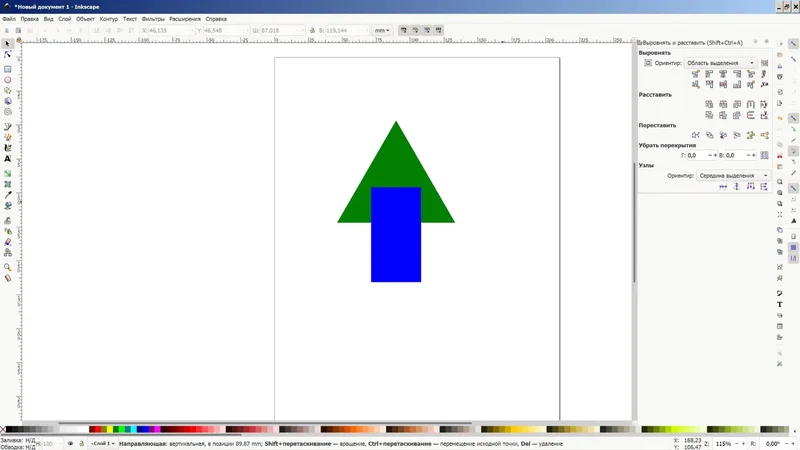Image resolution: width=800 pixels, height=450 pixels.
Task: Open the Правка menu
Action: click(30, 19)
